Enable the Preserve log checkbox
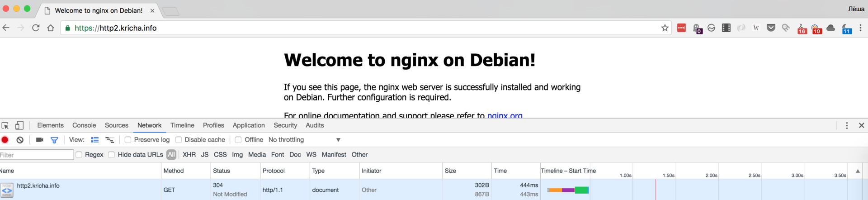 click(x=128, y=140)
